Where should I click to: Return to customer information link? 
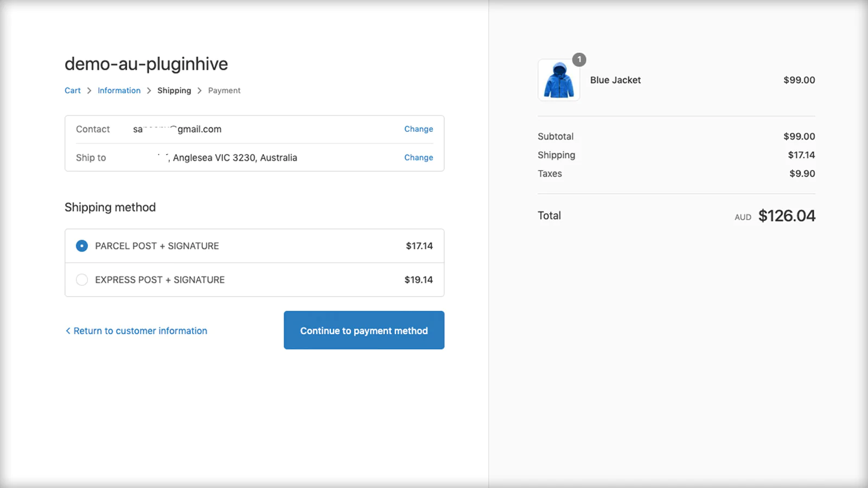[140, 331]
